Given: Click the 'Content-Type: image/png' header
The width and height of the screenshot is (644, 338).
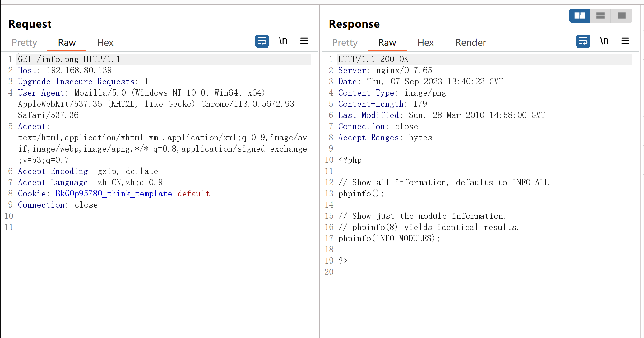Looking at the screenshot, I should (x=392, y=93).
